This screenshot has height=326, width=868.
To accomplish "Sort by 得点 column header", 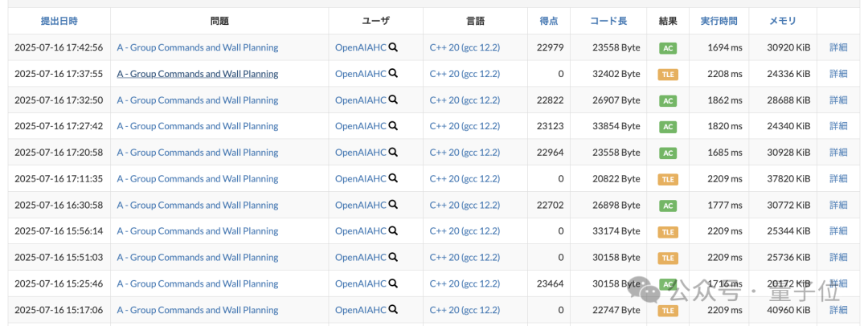I will [549, 21].
